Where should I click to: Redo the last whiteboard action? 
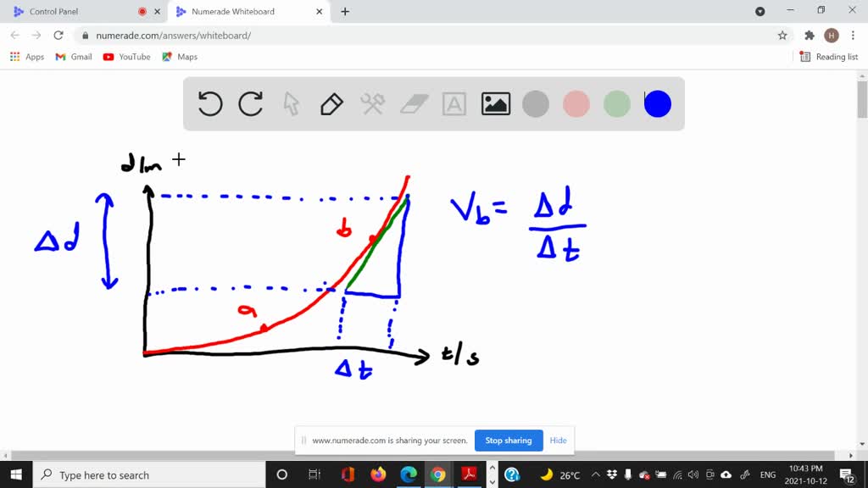[x=250, y=103]
